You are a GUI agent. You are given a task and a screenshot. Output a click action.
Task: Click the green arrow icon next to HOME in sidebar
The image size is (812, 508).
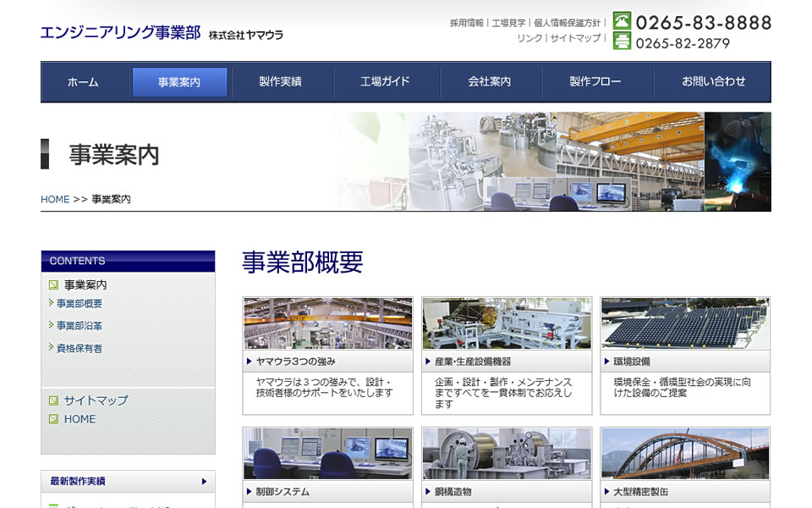click(x=53, y=419)
